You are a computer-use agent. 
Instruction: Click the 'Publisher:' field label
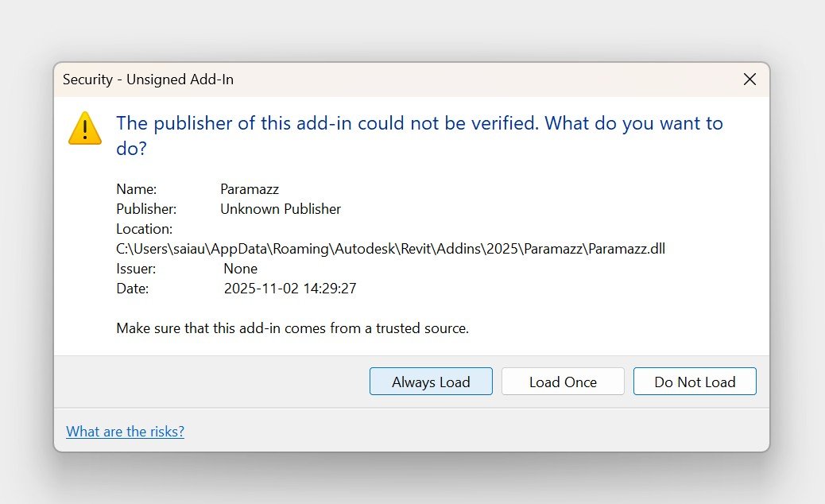click(x=146, y=209)
